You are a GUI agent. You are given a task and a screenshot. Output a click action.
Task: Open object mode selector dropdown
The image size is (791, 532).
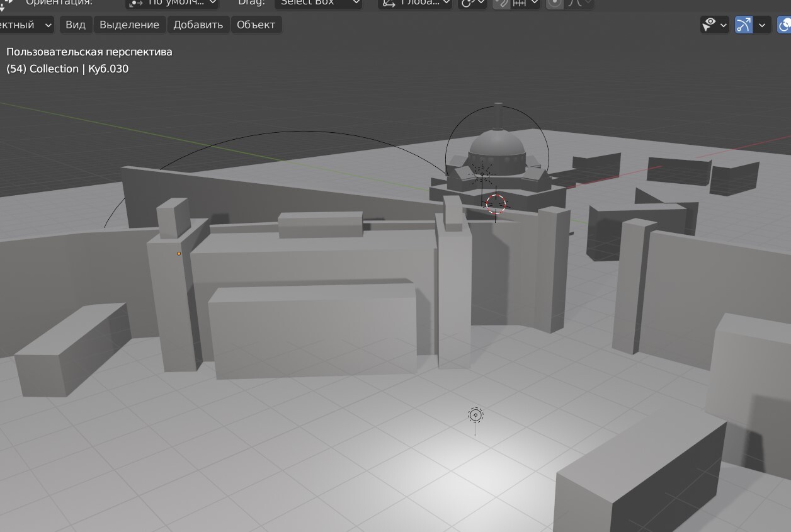tap(26, 25)
